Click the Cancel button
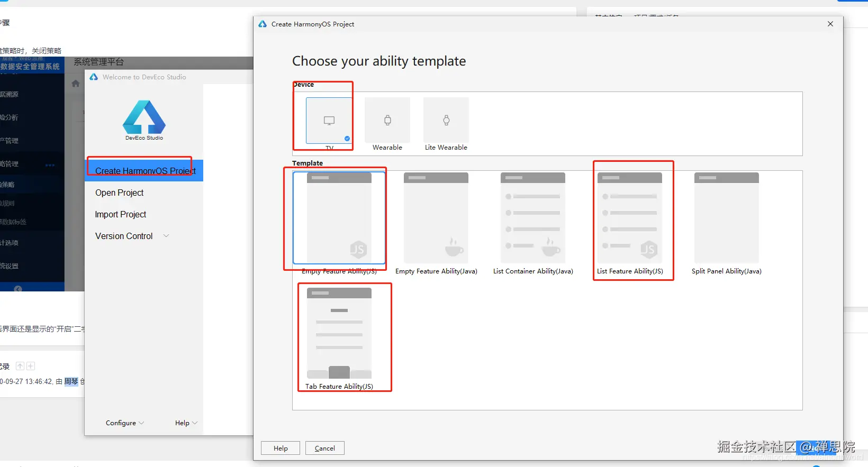The image size is (868, 467). point(325,448)
